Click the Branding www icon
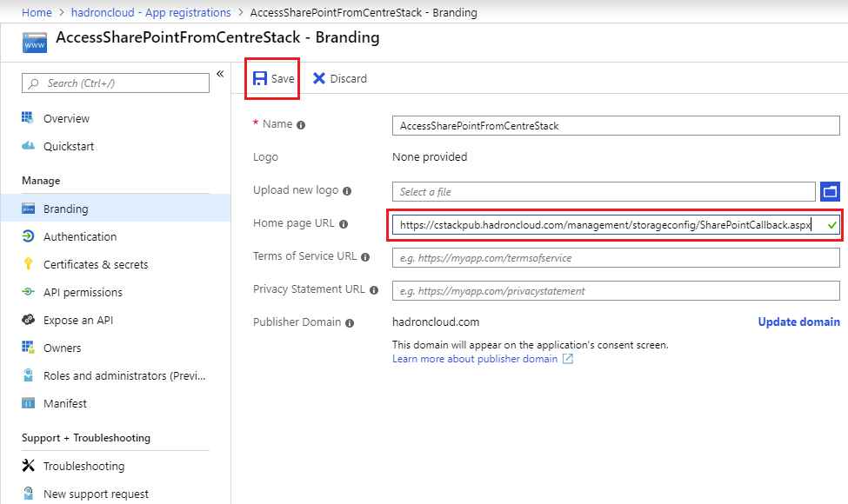This screenshot has height=504, width=848. pos(28,209)
